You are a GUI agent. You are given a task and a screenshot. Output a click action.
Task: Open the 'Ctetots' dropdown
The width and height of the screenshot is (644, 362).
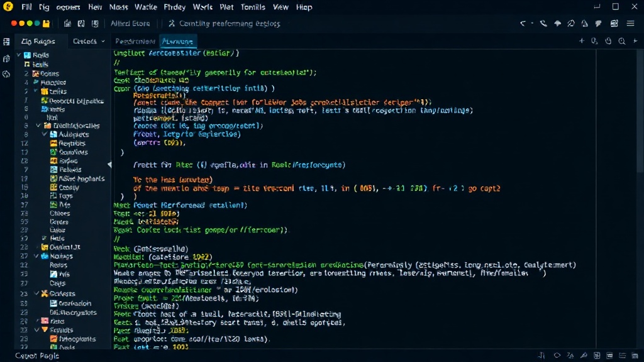click(89, 41)
